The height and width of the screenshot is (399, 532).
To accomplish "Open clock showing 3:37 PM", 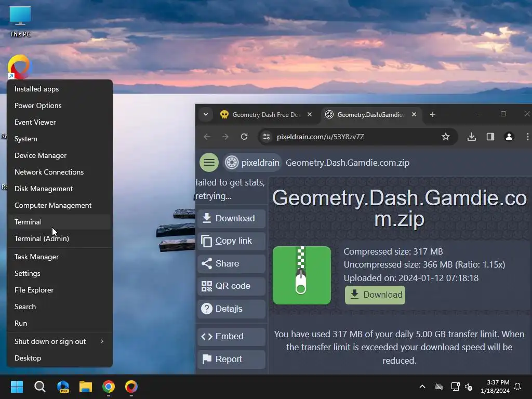I will pyautogui.click(x=495, y=387).
